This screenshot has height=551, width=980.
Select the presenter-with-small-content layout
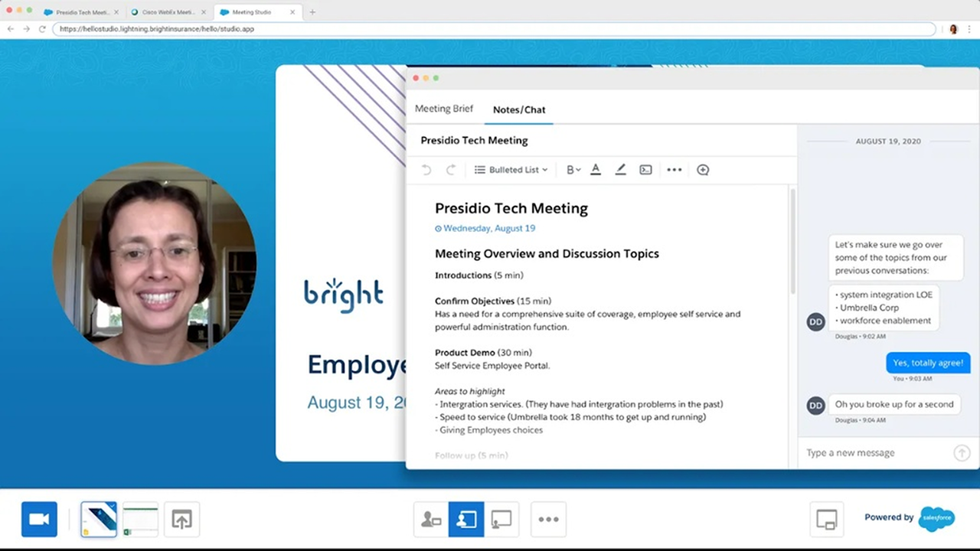[431, 520]
